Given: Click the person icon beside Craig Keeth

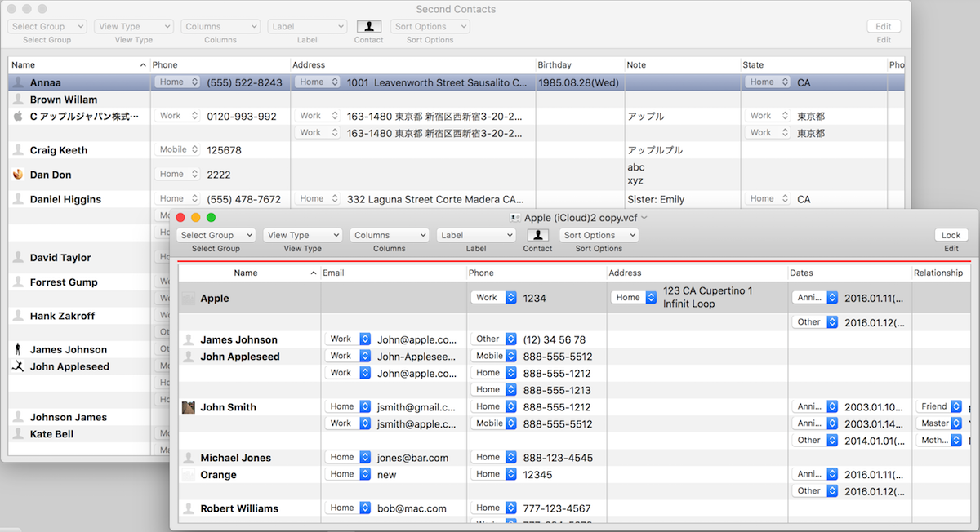Looking at the screenshot, I should (x=18, y=150).
